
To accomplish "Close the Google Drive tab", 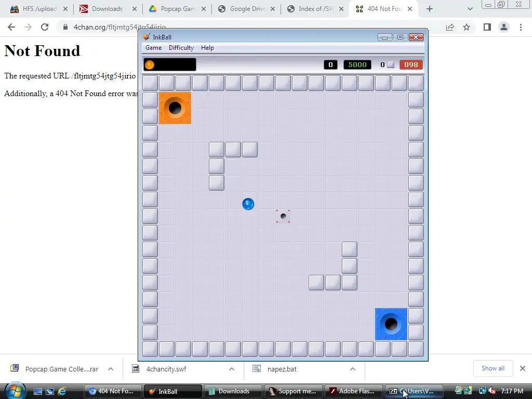I will (273, 9).
